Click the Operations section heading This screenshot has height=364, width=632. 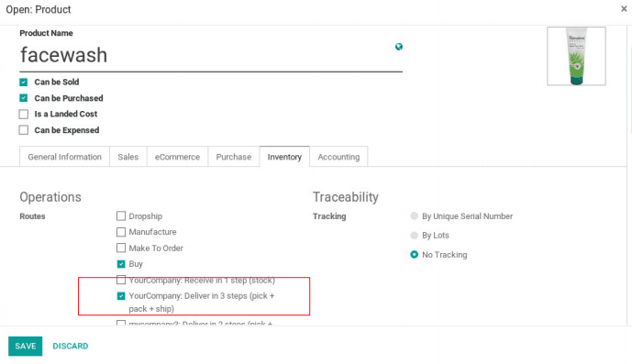(50, 197)
